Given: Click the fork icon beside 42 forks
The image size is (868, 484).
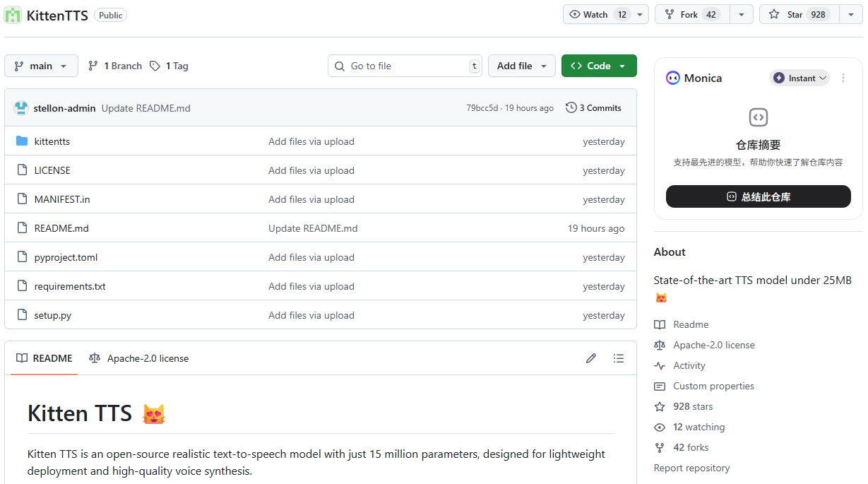Looking at the screenshot, I should (660, 447).
